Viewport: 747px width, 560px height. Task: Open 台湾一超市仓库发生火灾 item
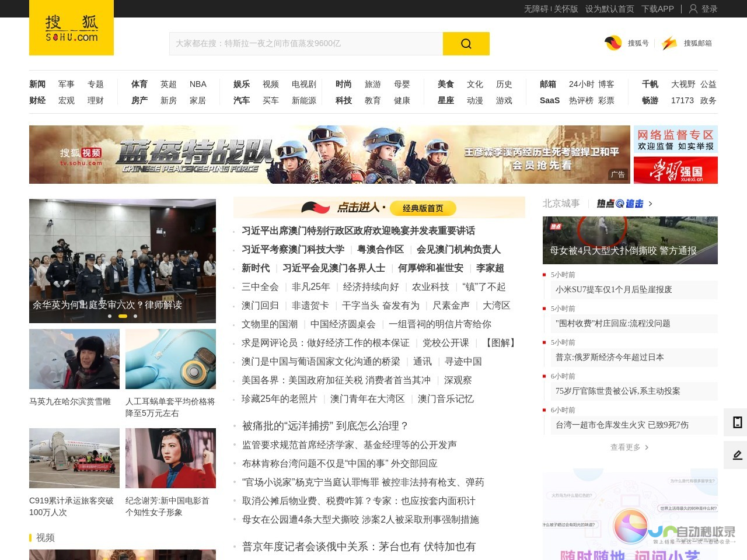coord(622,425)
